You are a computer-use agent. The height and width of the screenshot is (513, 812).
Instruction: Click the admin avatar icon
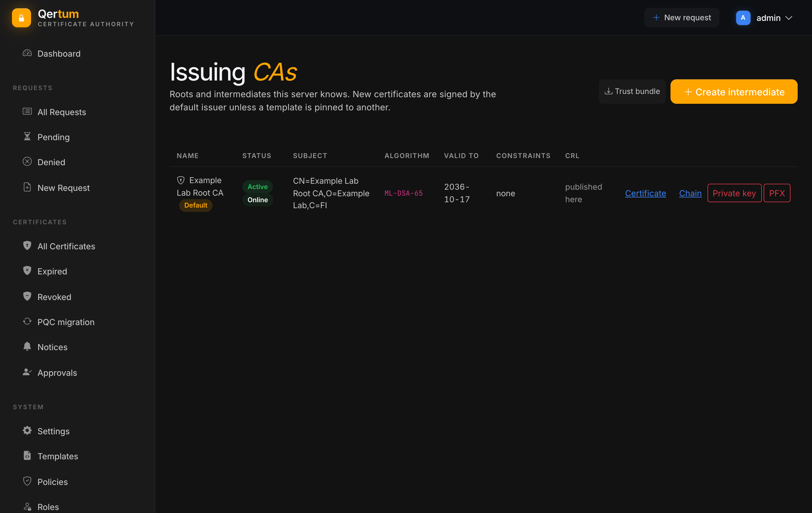743,18
